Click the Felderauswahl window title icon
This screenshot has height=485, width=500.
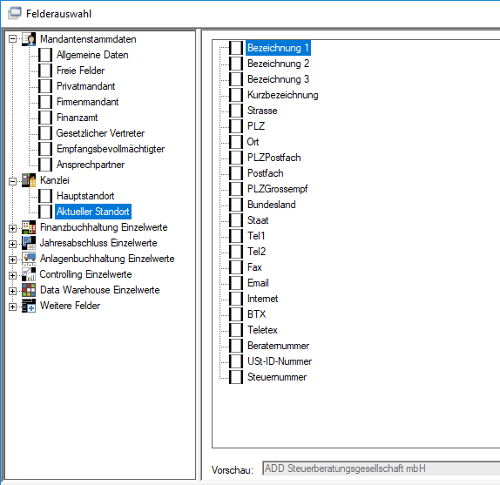tap(15, 13)
